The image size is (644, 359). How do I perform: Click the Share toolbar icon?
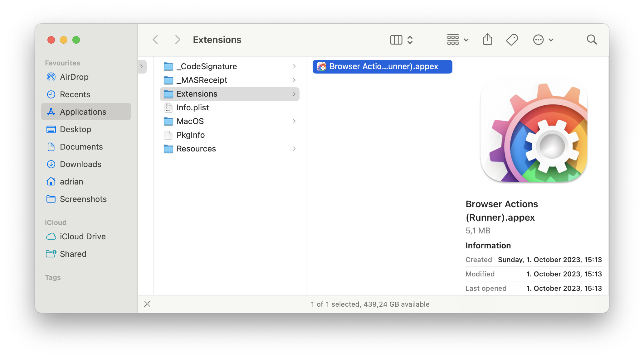click(x=487, y=40)
